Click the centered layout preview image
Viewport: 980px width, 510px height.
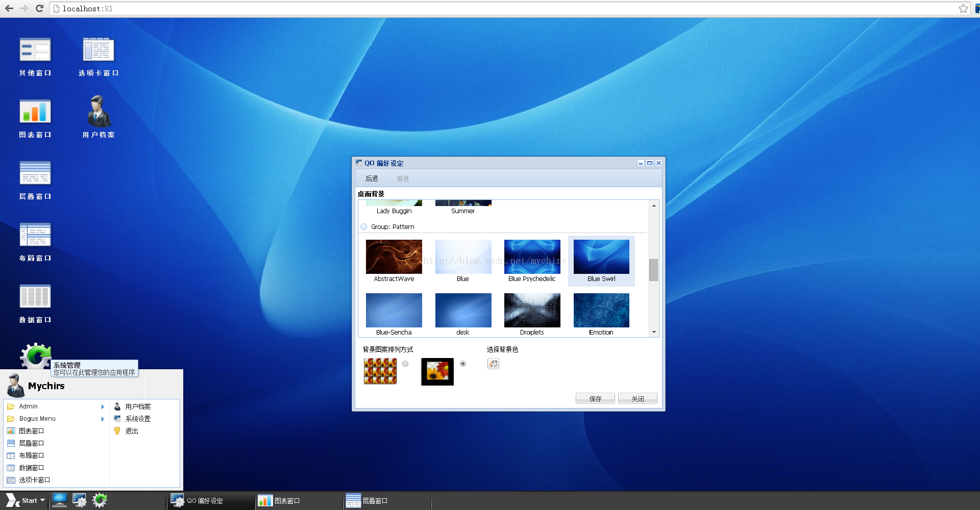(x=437, y=371)
